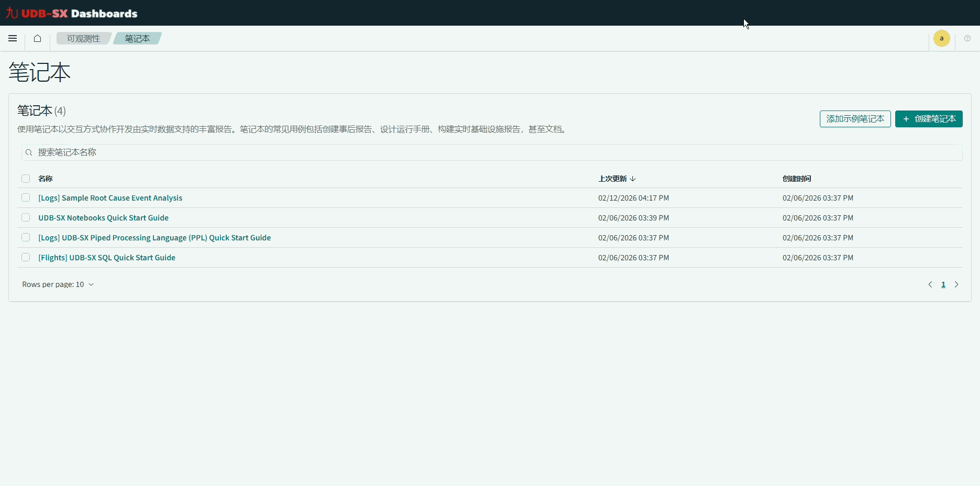Select all notebooks with header checkbox
Viewport: 980px width, 486px height.
click(x=26, y=179)
